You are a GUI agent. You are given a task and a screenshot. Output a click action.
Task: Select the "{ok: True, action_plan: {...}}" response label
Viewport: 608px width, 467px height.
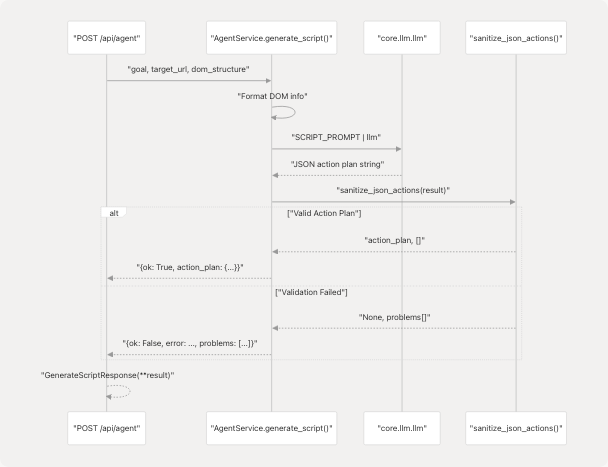coord(188,267)
